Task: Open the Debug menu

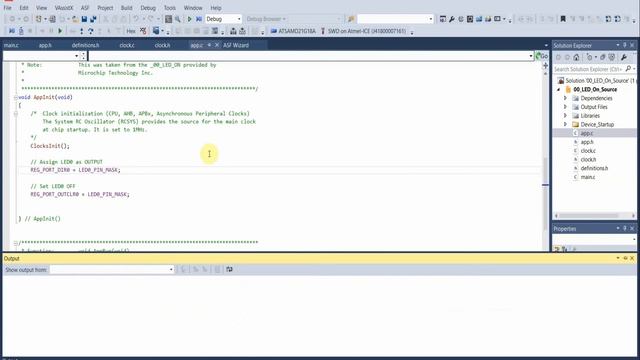Action: click(148, 8)
